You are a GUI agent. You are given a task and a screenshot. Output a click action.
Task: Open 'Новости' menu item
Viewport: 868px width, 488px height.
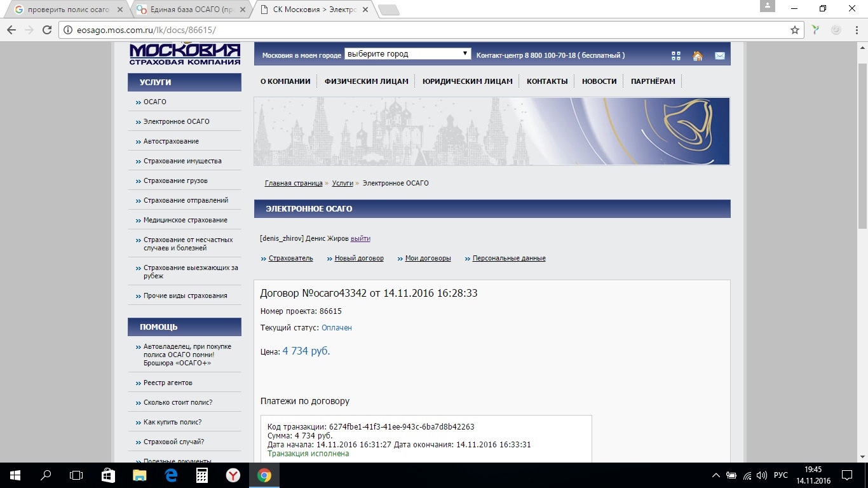[599, 81]
